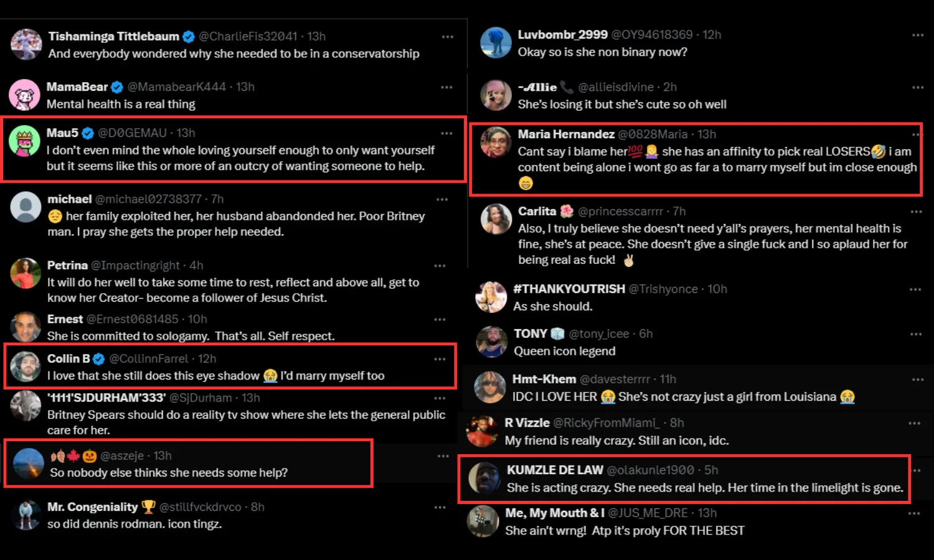Viewport: 934px width, 560px height.
Task: Click Mau5's green cartoon avatar
Action: pos(25,141)
